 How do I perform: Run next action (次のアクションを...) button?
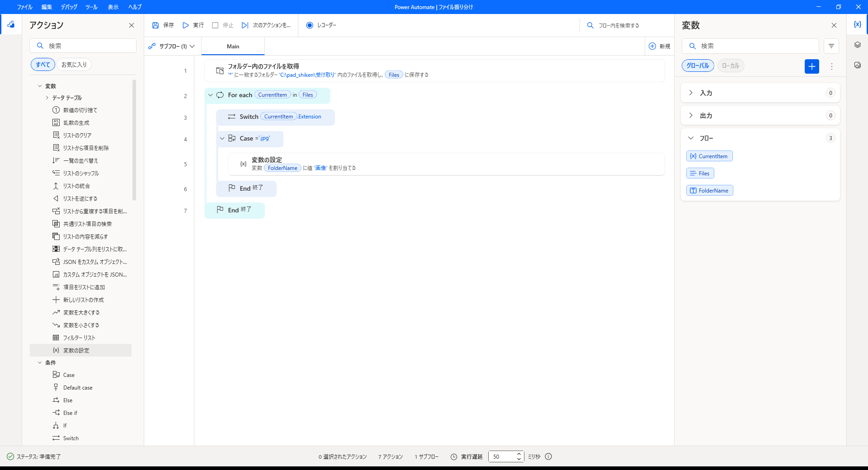click(x=266, y=25)
